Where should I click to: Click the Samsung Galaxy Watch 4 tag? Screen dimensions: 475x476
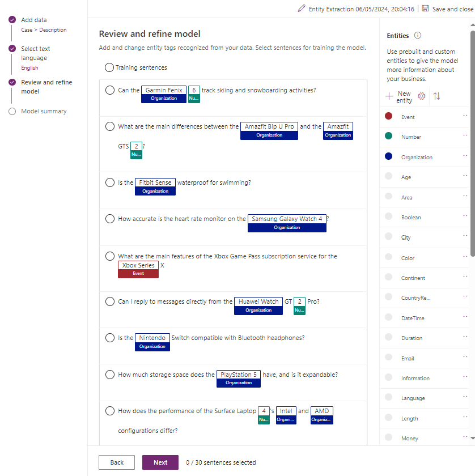click(287, 223)
